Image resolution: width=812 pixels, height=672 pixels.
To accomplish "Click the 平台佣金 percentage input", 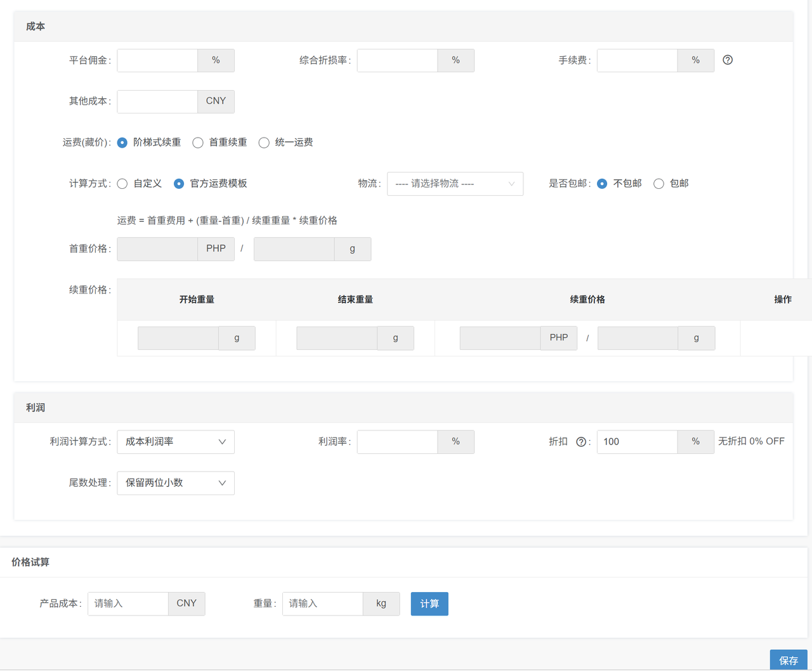I will 157,60.
